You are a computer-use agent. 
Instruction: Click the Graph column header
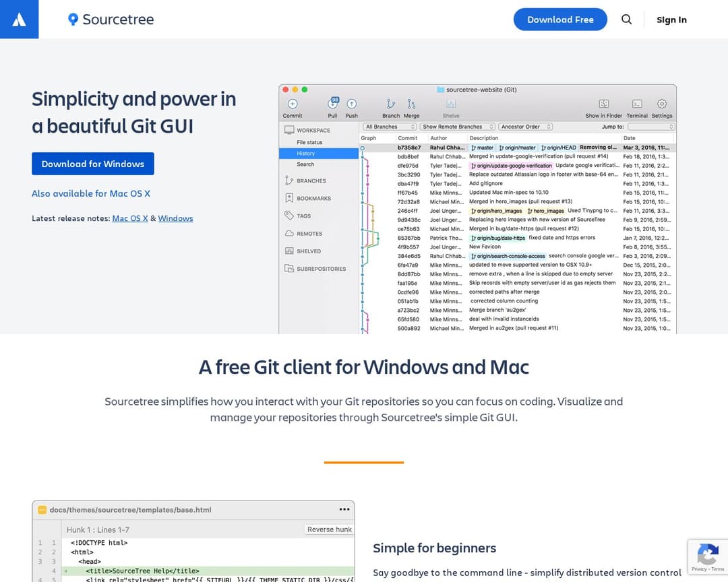[x=369, y=138]
